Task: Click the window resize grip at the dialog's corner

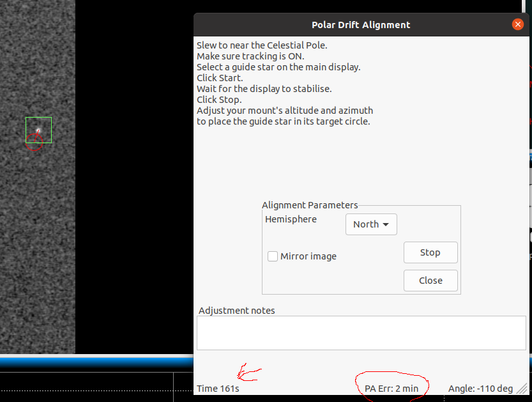Action: tap(522, 389)
